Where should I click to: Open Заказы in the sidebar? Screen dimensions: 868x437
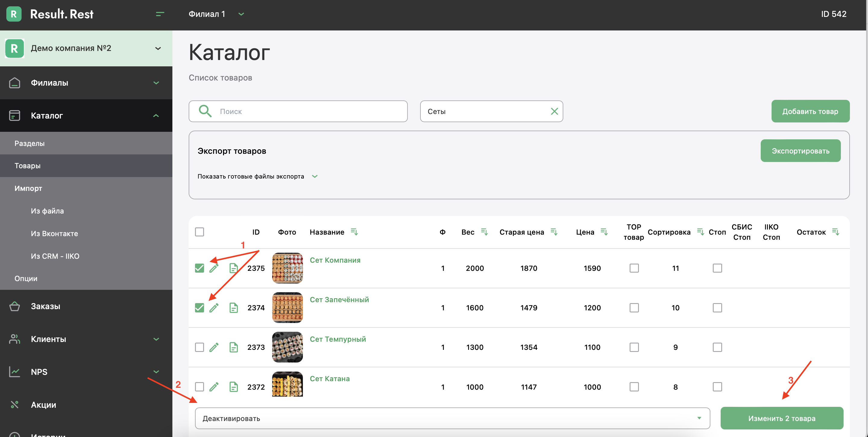46,306
